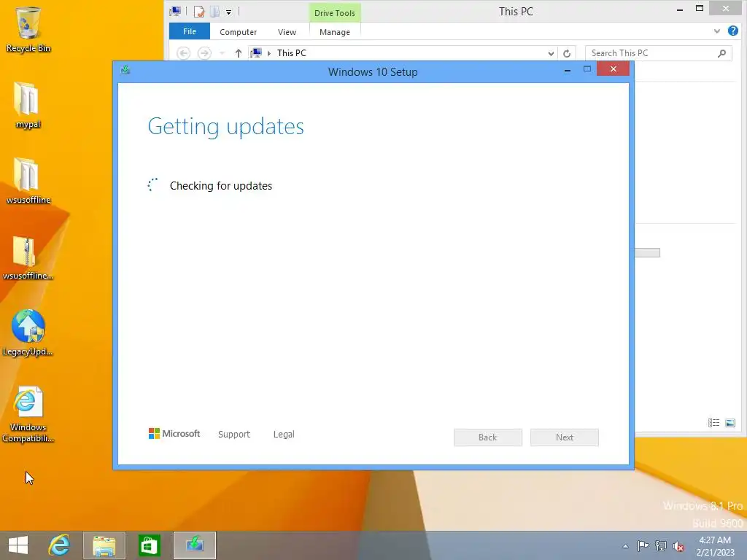Show hidden tray icons
747x560 pixels.
[x=625, y=546]
